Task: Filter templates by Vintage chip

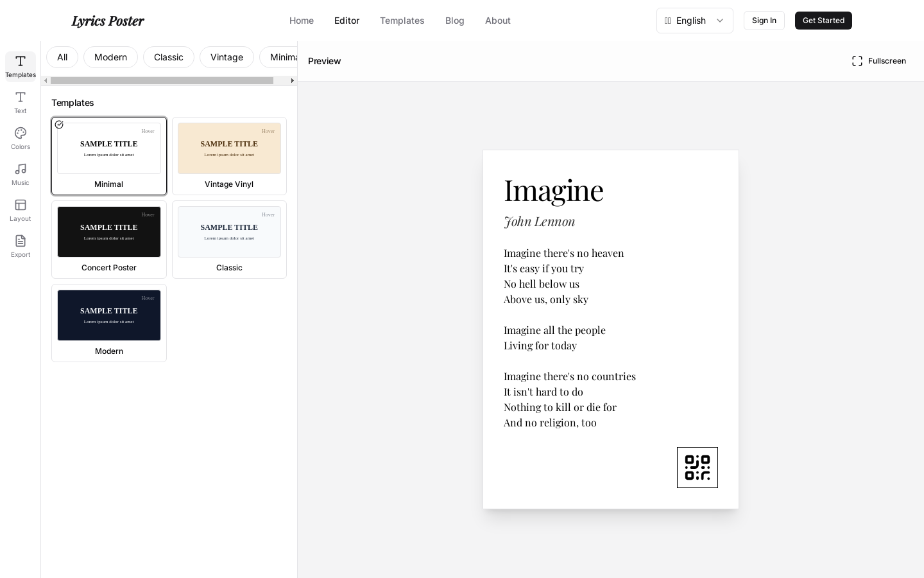Action: 227,57
